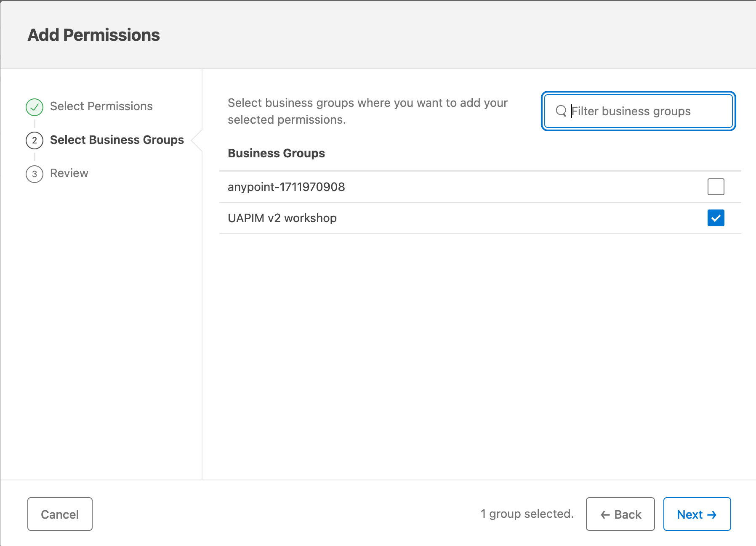Select the anypoint-1711970908 group name
Image resolution: width=756 pixels, height=546 pixels.
(286, 187)
